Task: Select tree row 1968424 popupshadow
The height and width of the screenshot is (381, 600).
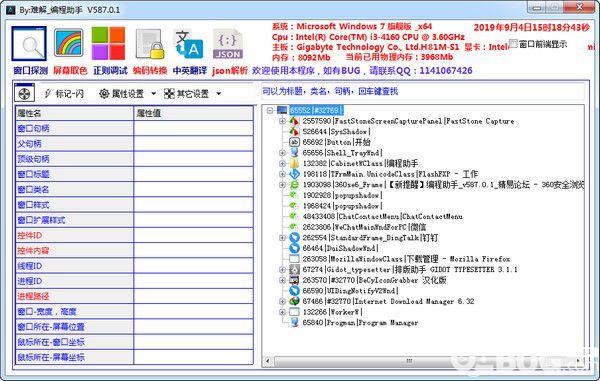Action: (342, 206)
